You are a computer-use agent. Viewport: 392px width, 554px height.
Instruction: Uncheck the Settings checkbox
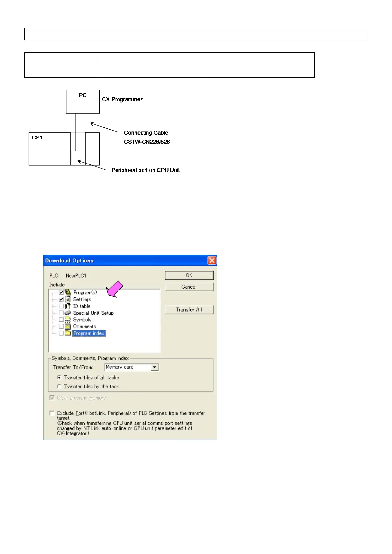point(61,299)
